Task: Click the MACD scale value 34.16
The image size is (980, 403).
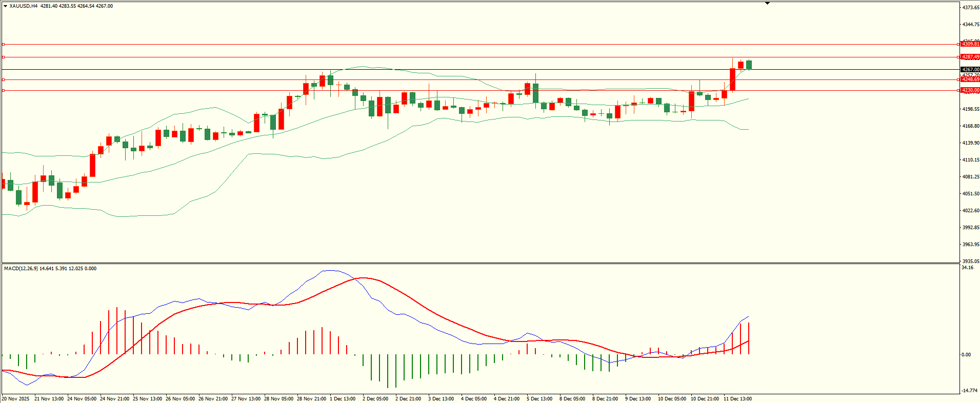Action: [x=967, y=268]
